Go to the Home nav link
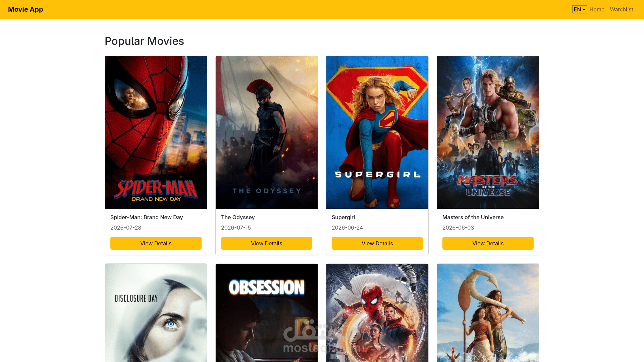 (x=597, y=9)
